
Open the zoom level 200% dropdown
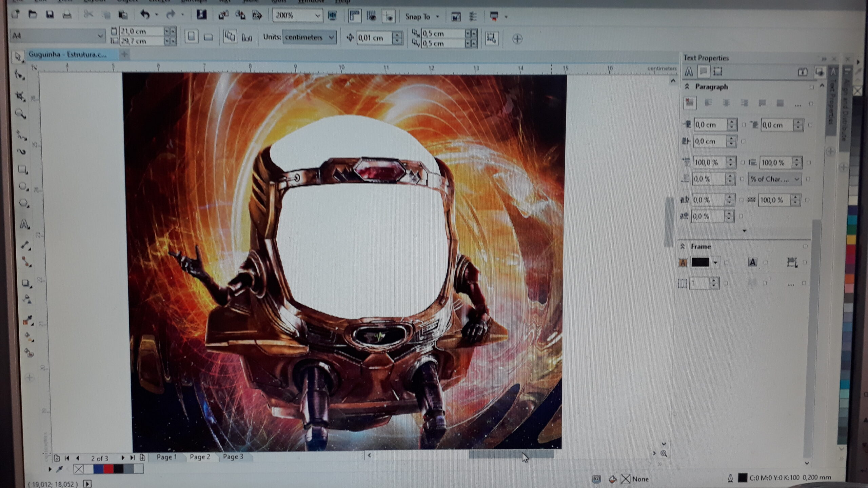click(x=317, y=16)
